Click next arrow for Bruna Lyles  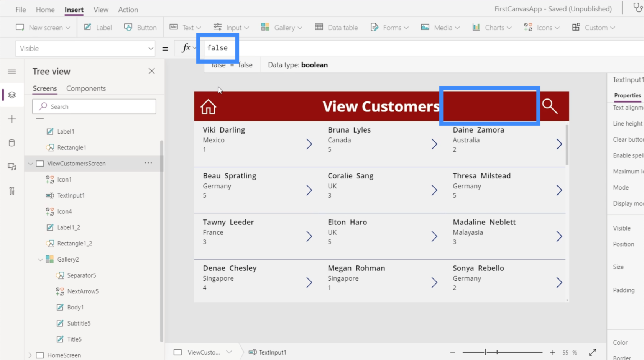(434, 144)
